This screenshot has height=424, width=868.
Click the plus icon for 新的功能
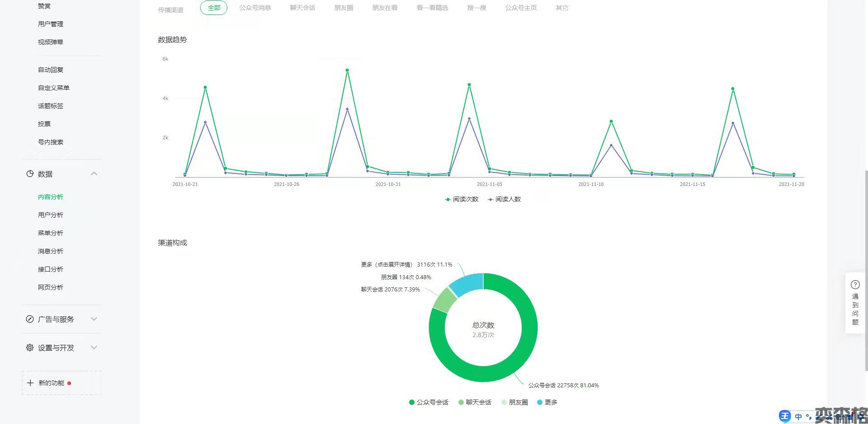[30, 383]
